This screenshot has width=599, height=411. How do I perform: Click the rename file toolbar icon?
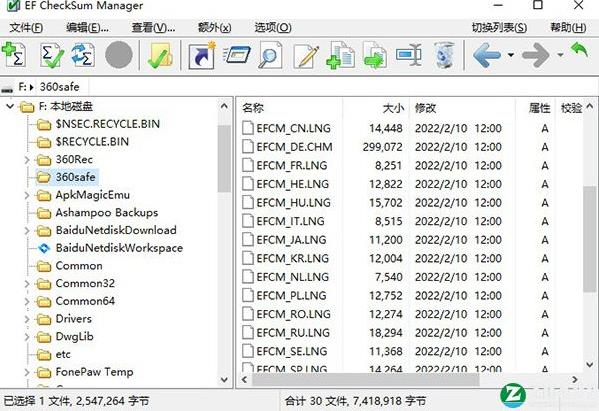click(409, 55)
